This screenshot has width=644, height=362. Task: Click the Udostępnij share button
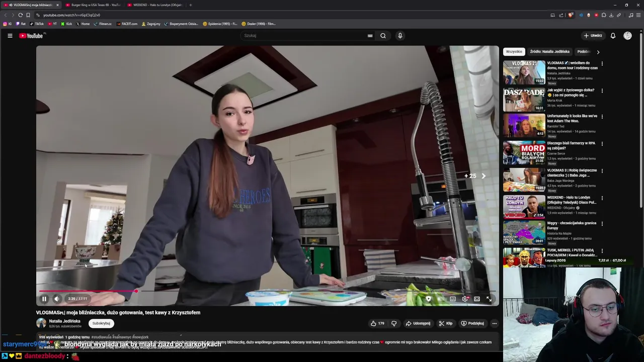click(418, 323)
